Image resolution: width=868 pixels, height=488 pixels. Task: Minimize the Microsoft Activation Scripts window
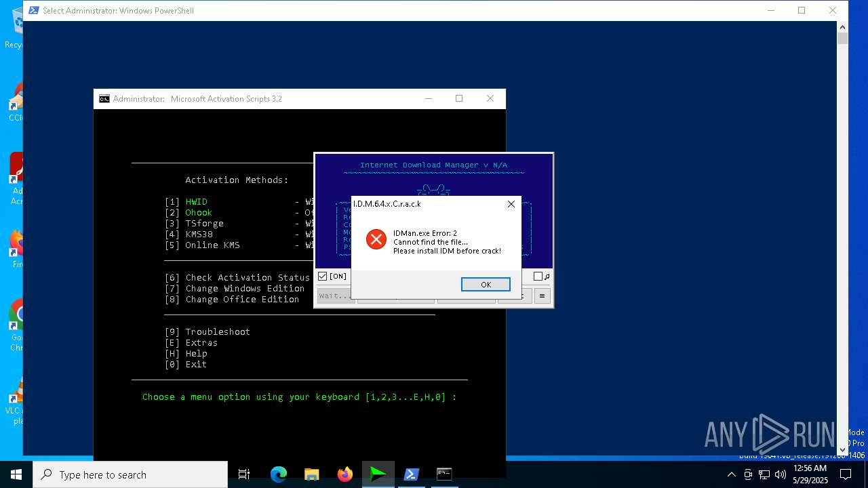pos(429,99)
